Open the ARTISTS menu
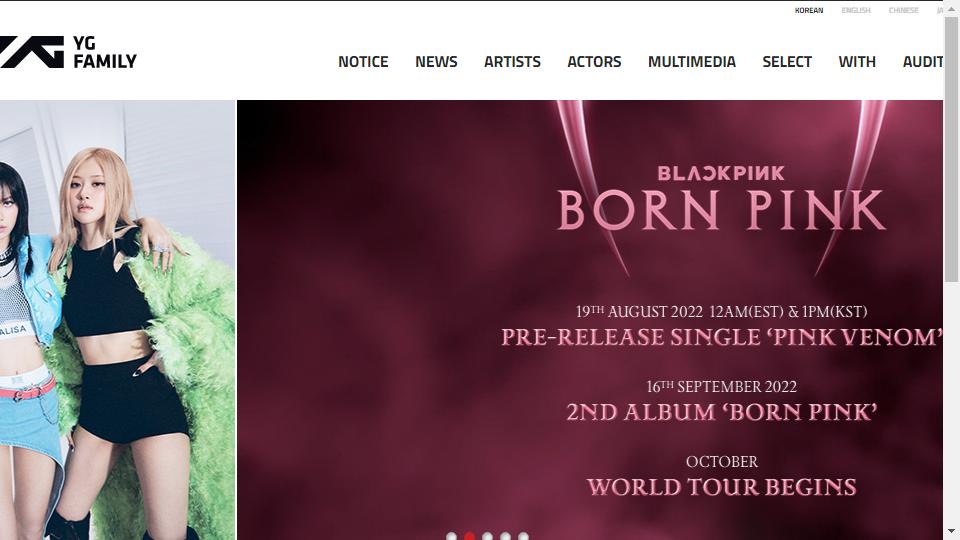The height and width of the screenshot is (540, 960). click(x=512, y=62)
